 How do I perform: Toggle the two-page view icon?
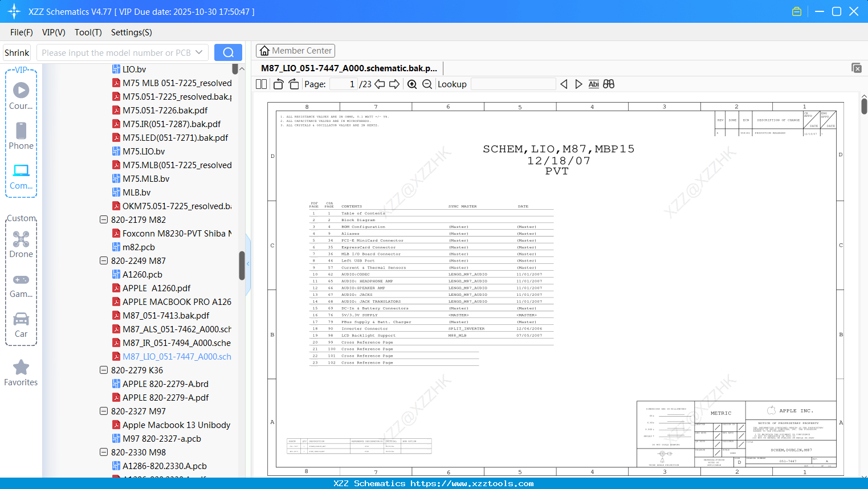[x=262, y=84]
